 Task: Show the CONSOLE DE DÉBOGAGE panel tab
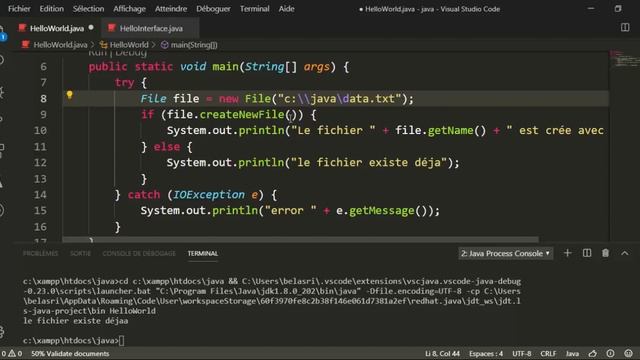[x=139, y=253]
